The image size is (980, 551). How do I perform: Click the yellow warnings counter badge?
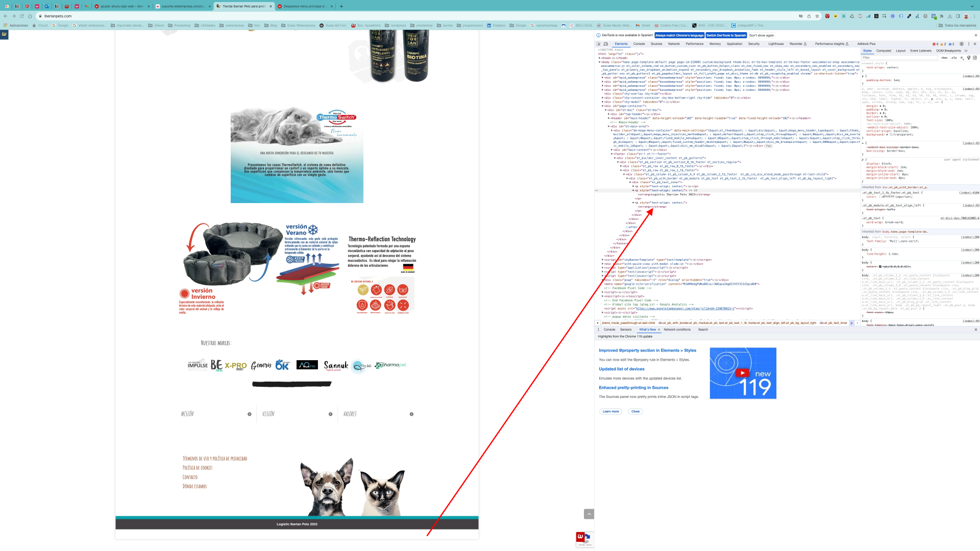[x=944, y=44]
